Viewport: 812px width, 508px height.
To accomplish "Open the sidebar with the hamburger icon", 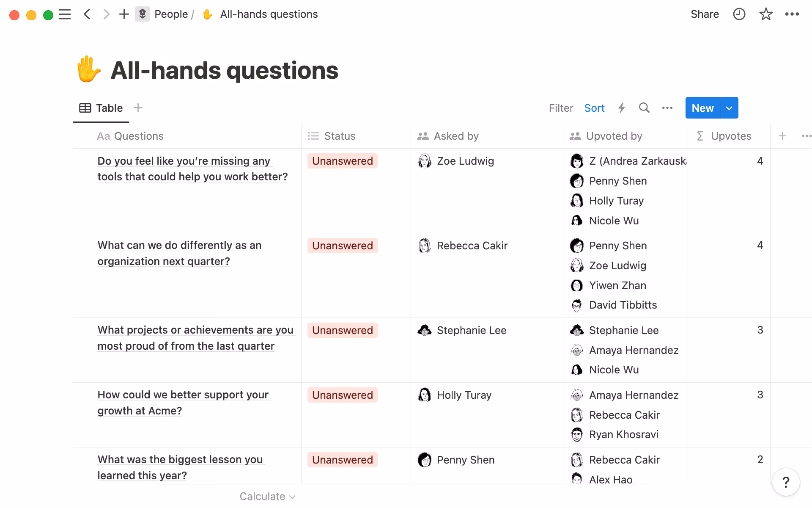I will (x=65, y=14).
